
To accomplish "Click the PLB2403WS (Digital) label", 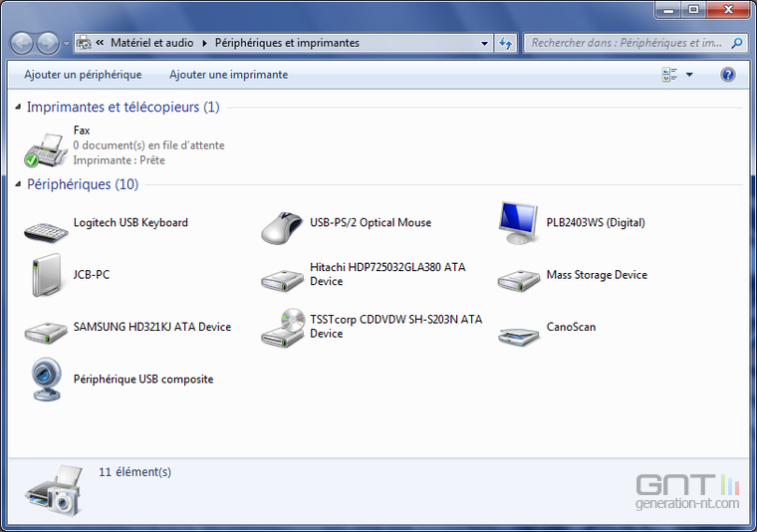I will tap(596, 222).
